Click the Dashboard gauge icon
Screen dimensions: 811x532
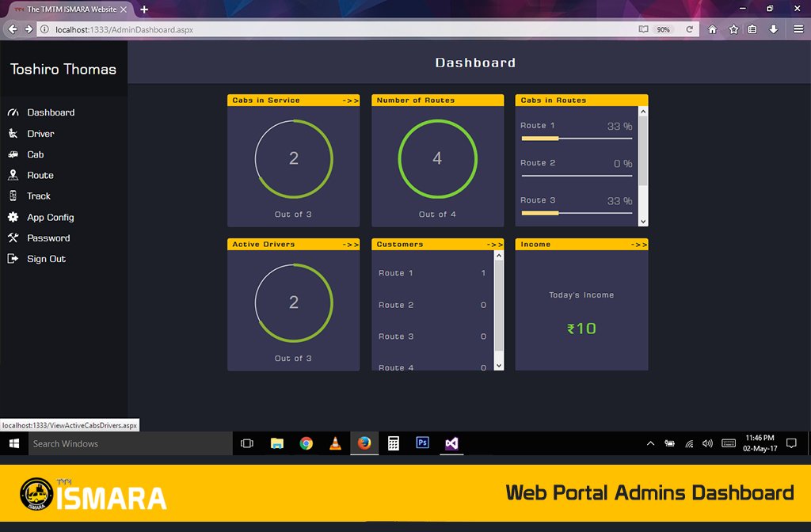[13, 112]
